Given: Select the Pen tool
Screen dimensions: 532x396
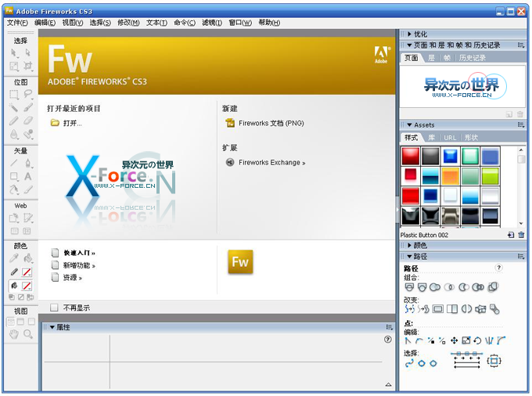Looking at the screenshot, I should [28, 163].
